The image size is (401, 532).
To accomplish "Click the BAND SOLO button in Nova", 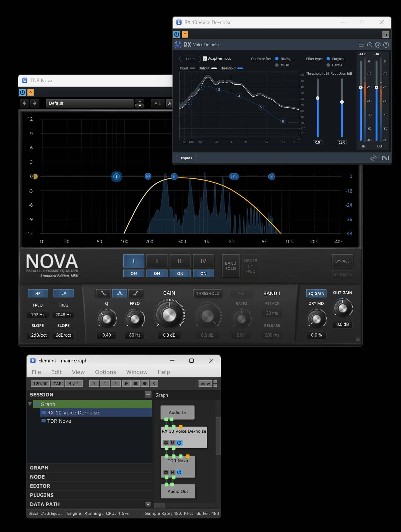I will (x=231, y=266).
